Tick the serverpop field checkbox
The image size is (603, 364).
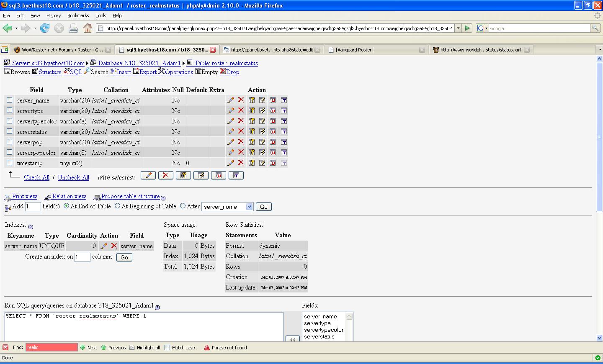point(9,142)
